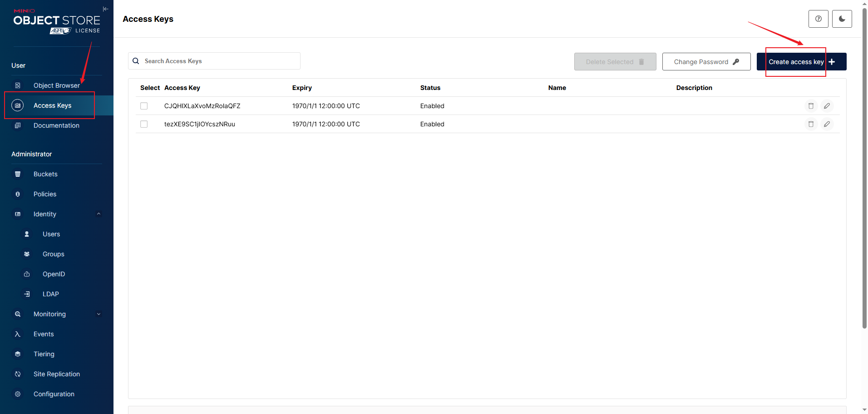The image size is (868, 414).
Task: Focus the Search Access Keys field
Action: click(214, 61)
